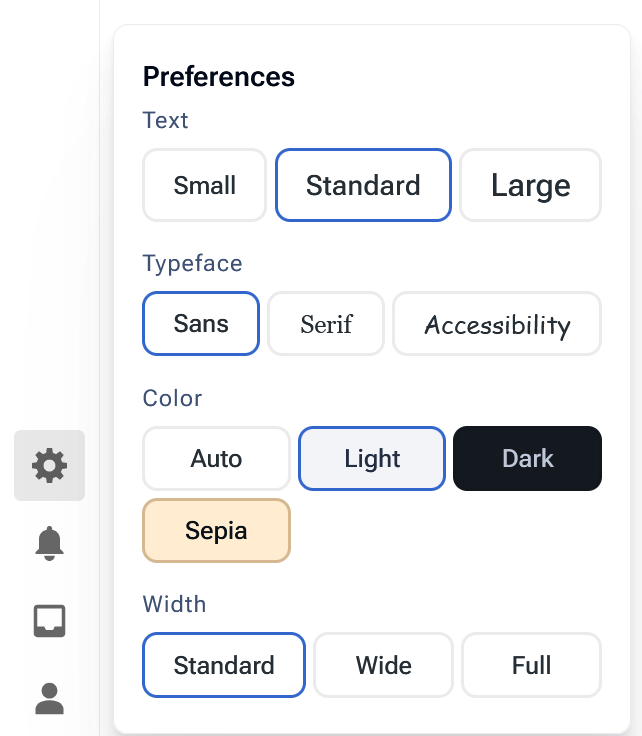This screenshot has width=642, height=736.
Task: Open the notifications bell icon
Action: pos(49,542)
